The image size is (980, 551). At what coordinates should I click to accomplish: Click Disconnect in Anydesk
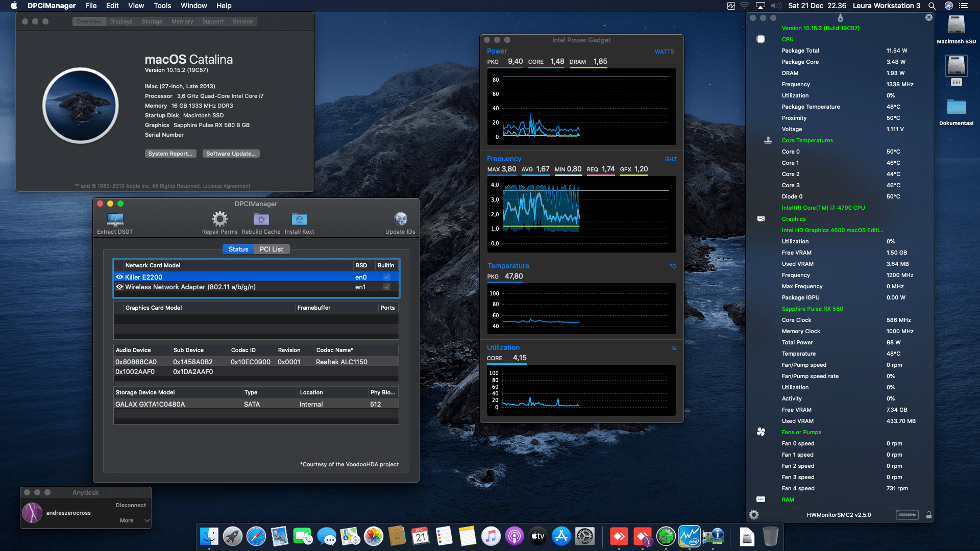[x=130, y=505]
